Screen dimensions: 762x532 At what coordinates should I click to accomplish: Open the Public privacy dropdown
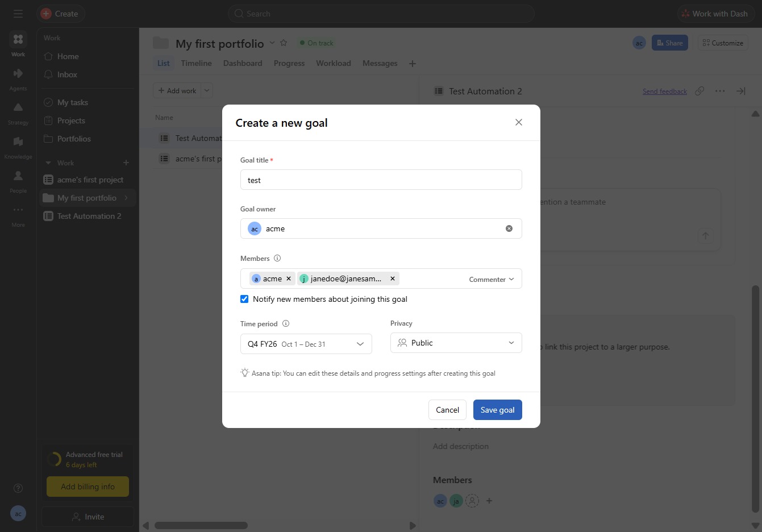pyautogui.click(x=456, y=343)
